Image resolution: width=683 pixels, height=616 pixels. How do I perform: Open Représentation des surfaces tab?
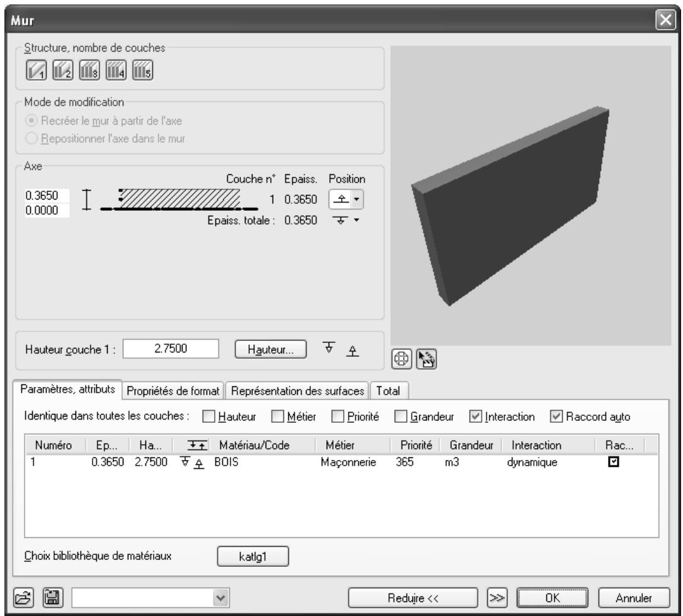pos(297,391)
